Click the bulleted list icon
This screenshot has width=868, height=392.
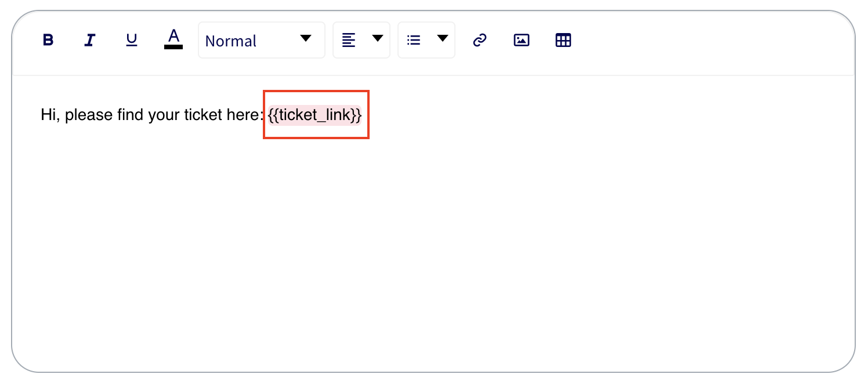tap(413, 40)
